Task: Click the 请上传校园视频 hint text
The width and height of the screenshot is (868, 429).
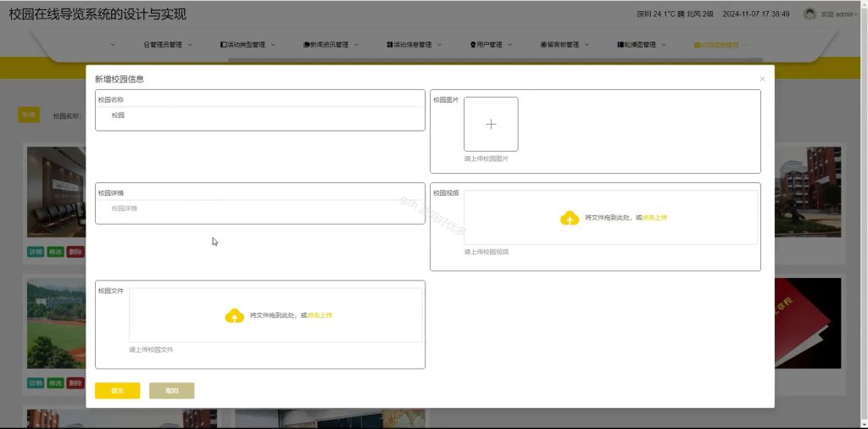Action: point(486,252)
